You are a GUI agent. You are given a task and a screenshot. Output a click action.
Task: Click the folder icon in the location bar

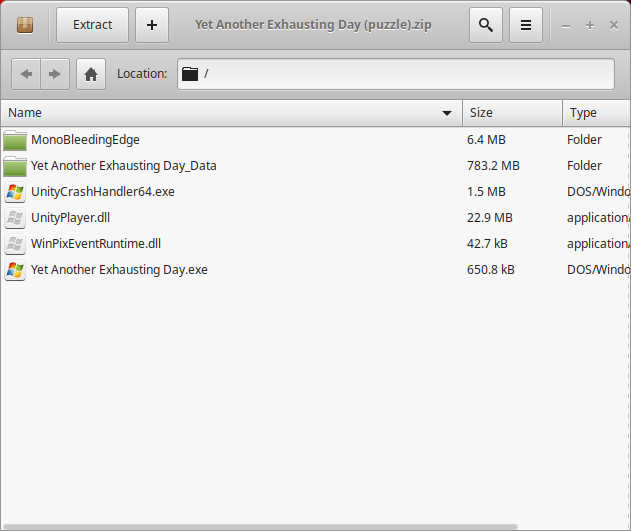pos(190,74)
